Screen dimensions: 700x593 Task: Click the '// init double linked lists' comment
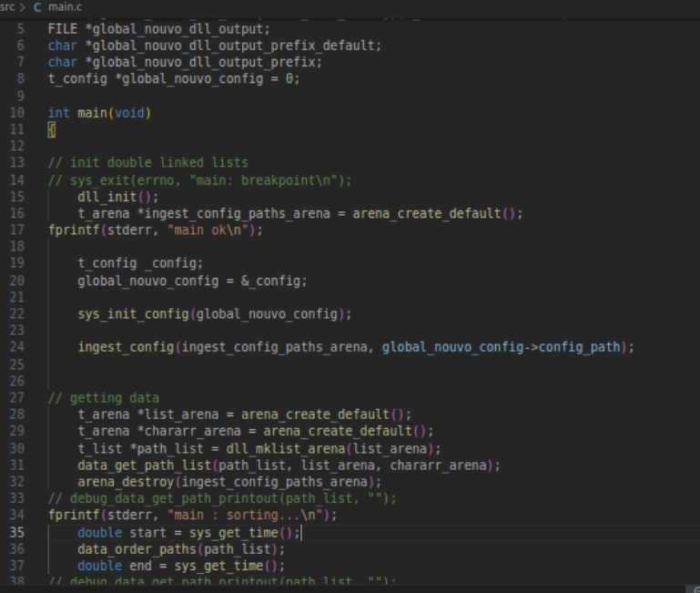tap(147, 163)
